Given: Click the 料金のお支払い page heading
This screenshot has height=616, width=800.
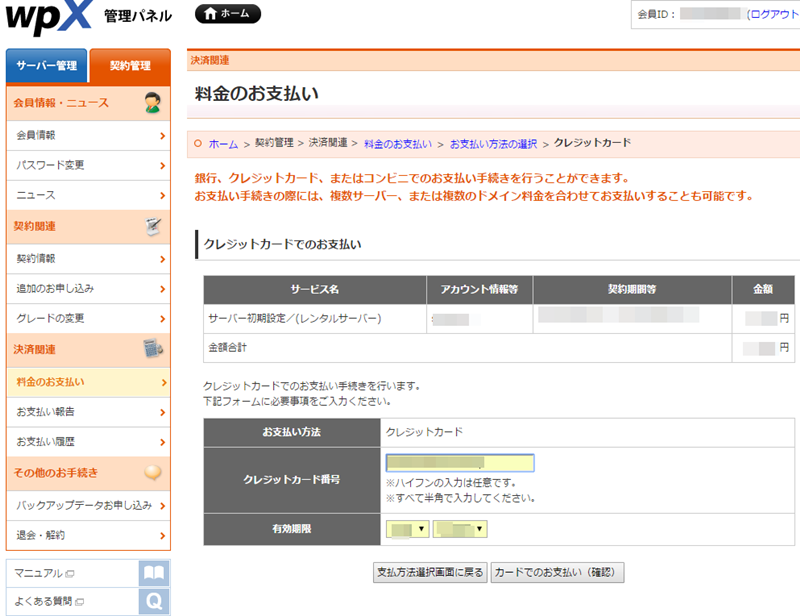Looking at the screenshot, I should pyautogui.click(x=257, y=93).
